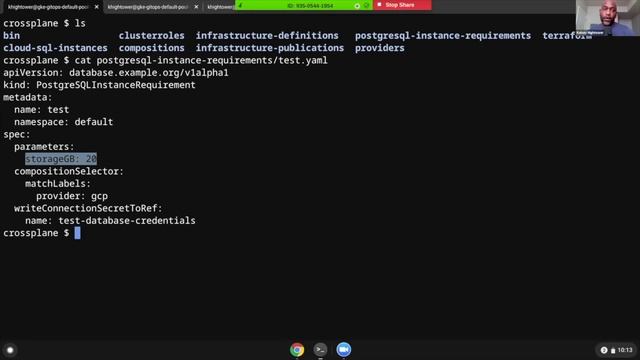The height and width of the screenshot is (360, 640).
Task: Click 'name: test-database-credentials' line
Action: pos(110,220)
